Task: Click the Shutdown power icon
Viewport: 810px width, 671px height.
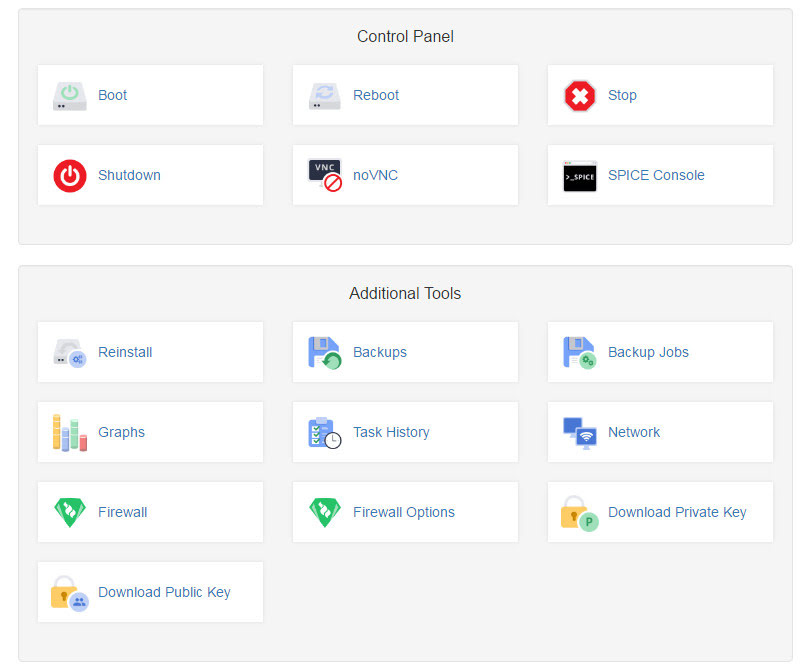Action: 68,175
